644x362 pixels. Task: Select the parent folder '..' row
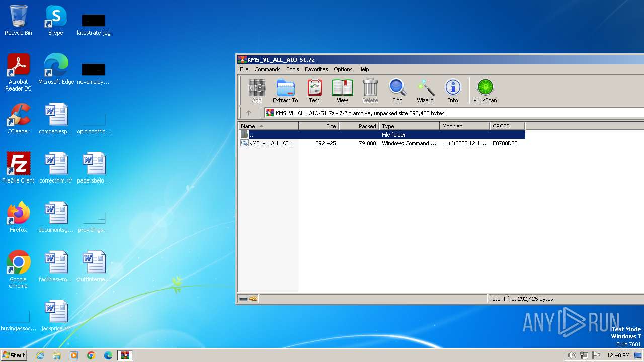click(x=382, y=134)
